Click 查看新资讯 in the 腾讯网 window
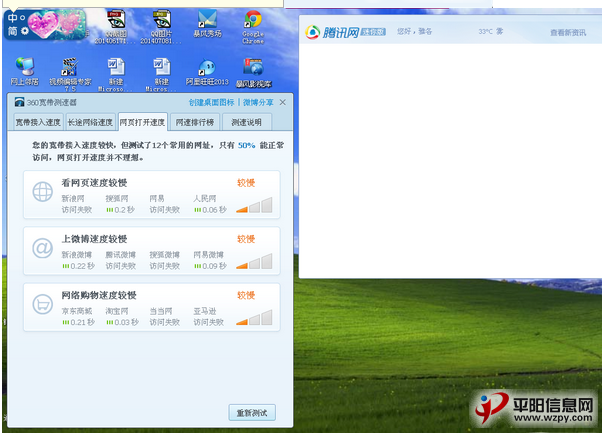The width and height of the screenshot is (603, 433). click(568, 33)
